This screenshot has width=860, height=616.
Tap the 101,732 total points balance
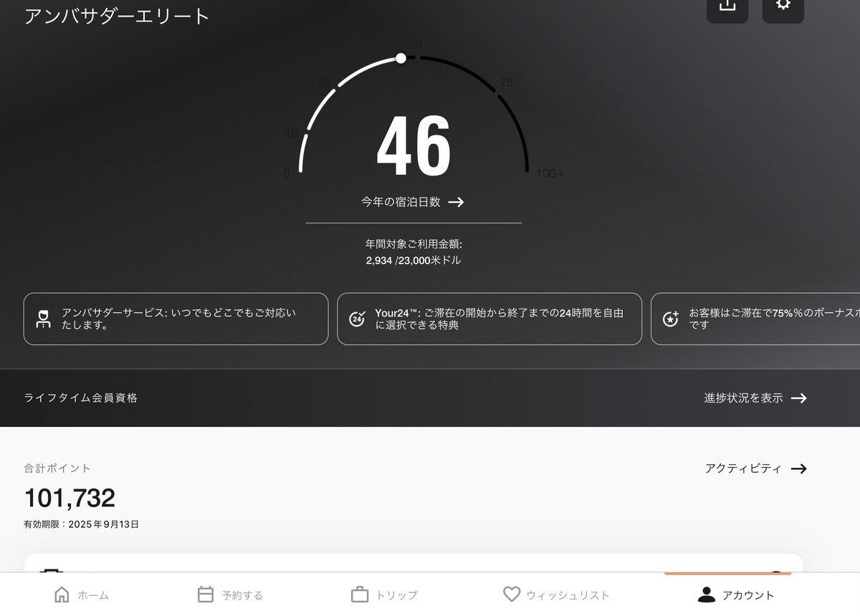(x=70, y=498)
